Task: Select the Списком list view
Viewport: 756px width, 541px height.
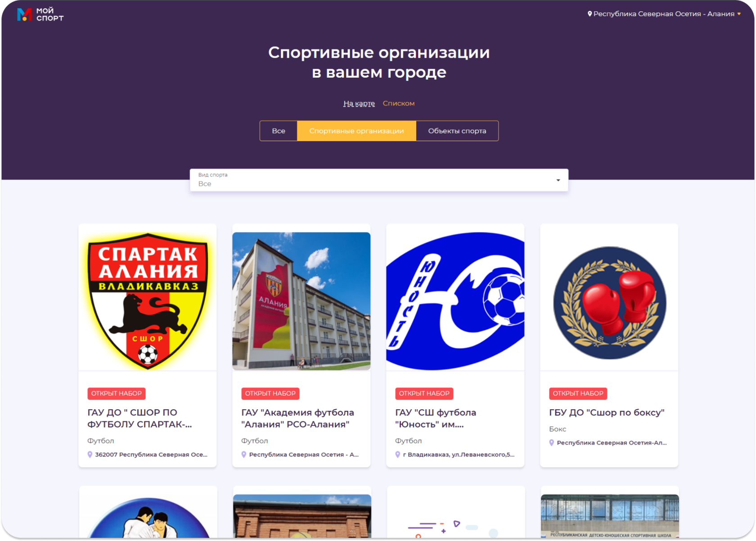Action: click(x=399, y=103)
